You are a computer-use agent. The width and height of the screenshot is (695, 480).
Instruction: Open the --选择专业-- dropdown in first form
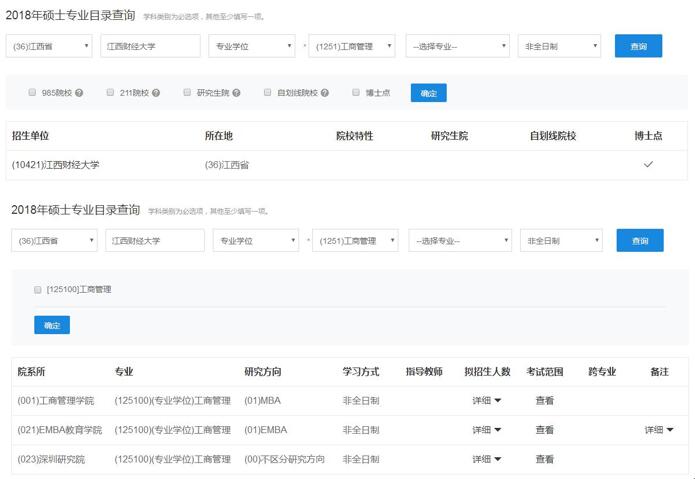[x=457, y=46]
